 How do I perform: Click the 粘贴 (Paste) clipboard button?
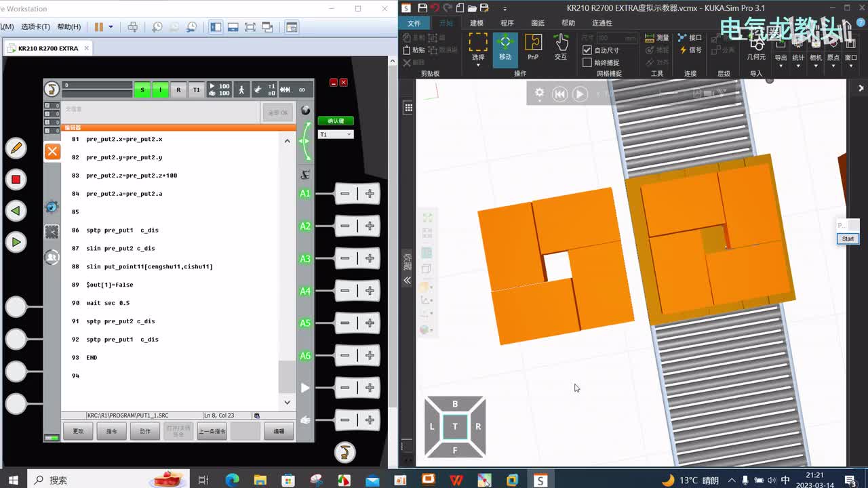(414, 50)
